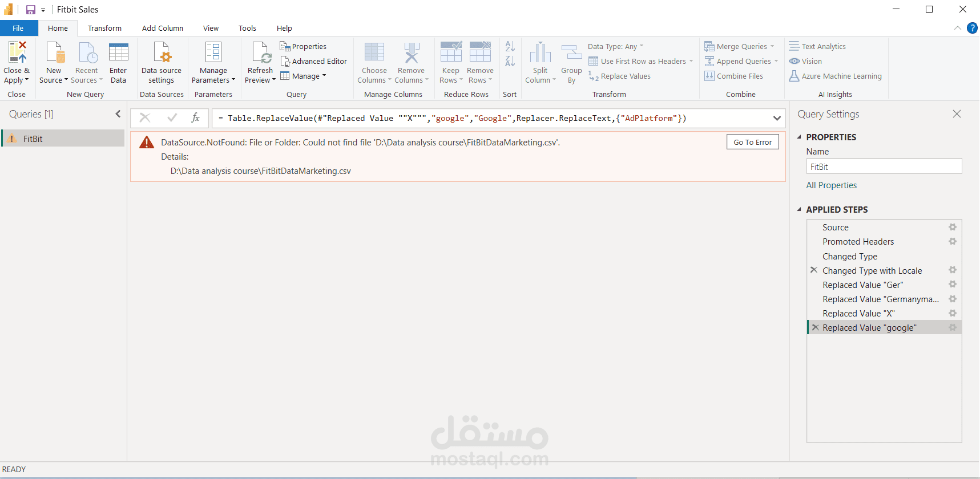Screen dimensions: 980x479
Task: Collapse the APPLIED STEPS section
Action: [799, 209]
